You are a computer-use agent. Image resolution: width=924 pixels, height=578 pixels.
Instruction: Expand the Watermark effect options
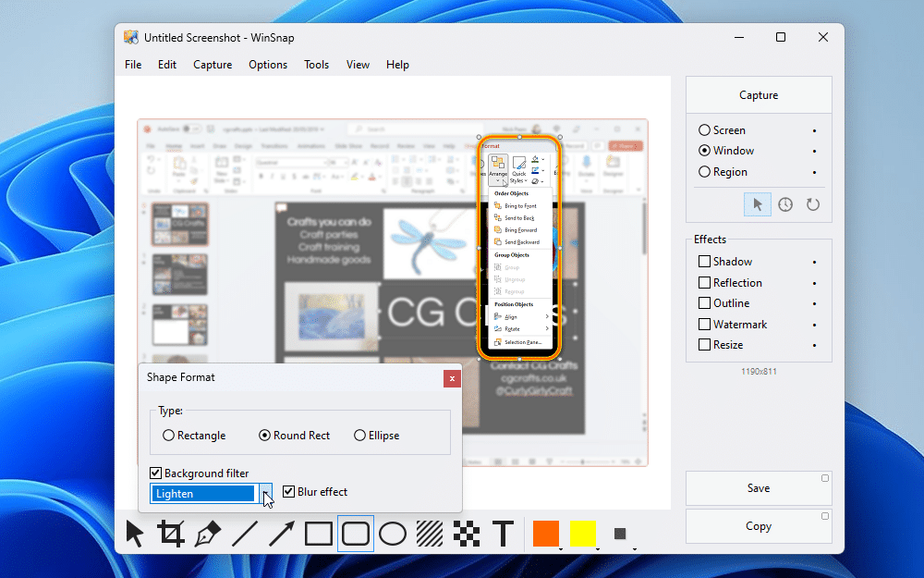click(814, 324)
